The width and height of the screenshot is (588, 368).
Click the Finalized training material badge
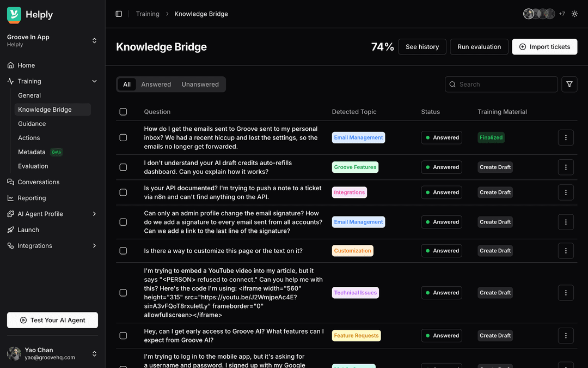click(x=491, y=137)
